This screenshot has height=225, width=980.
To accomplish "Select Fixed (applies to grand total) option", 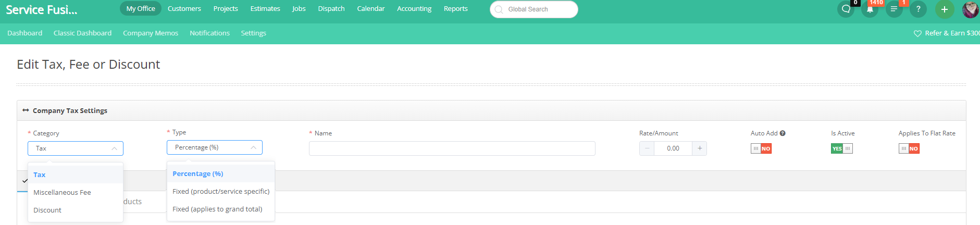I will tap(221, 209).
